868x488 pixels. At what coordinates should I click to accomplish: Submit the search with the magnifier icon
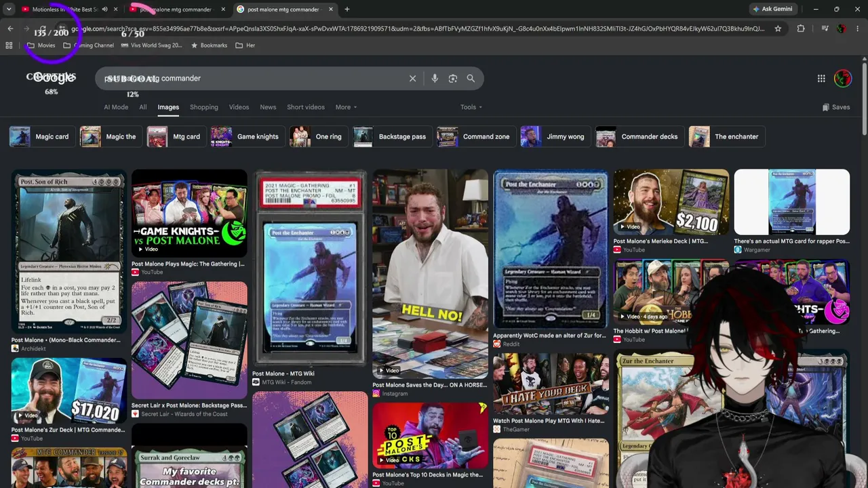tap(471, 79)
